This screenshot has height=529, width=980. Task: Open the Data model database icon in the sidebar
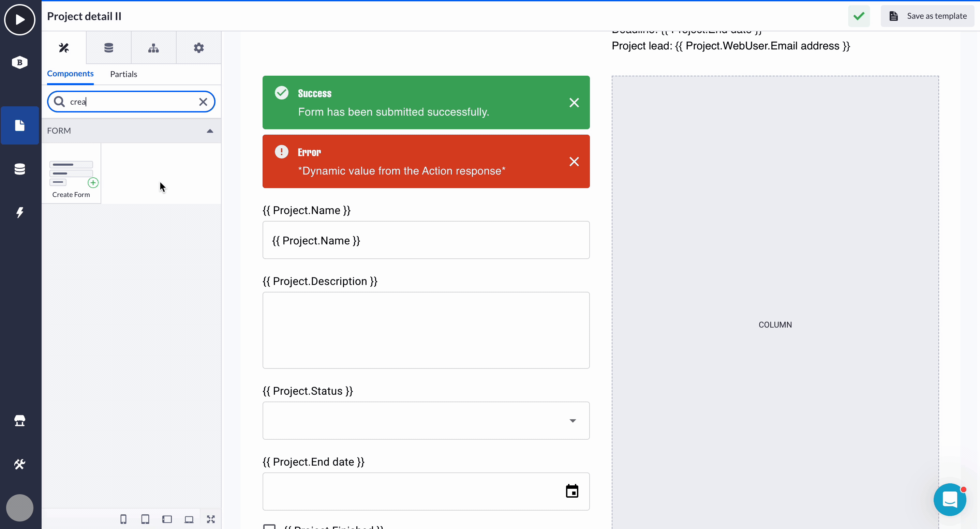click(20, 169)
